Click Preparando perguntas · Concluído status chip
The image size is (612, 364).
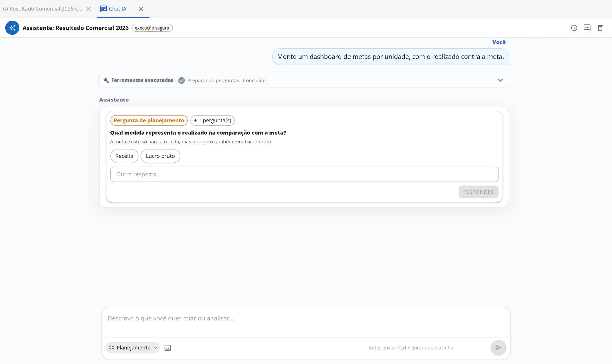pos(222,81)
